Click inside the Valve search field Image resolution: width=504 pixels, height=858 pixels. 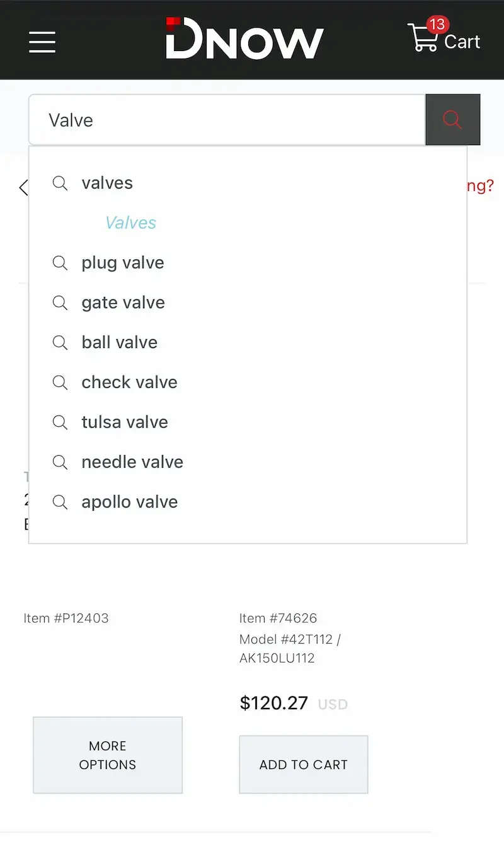[x=189, y=119]
